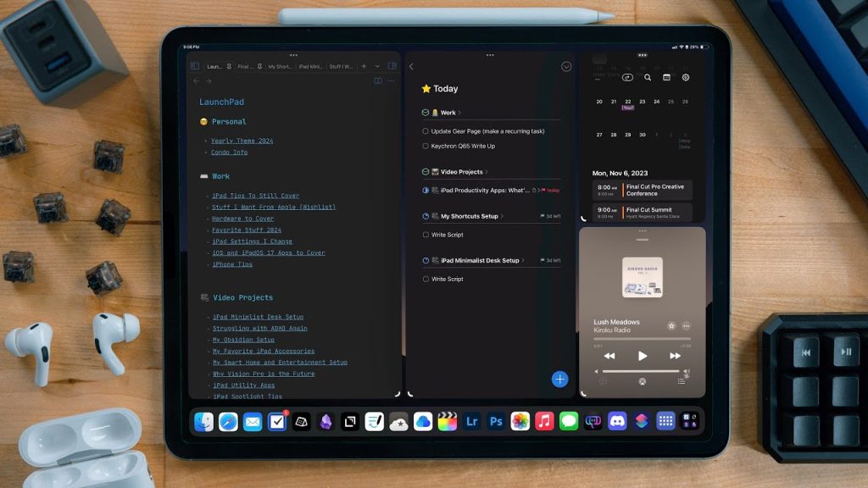Open AirPlay output in the music player

tap(643, 381)
